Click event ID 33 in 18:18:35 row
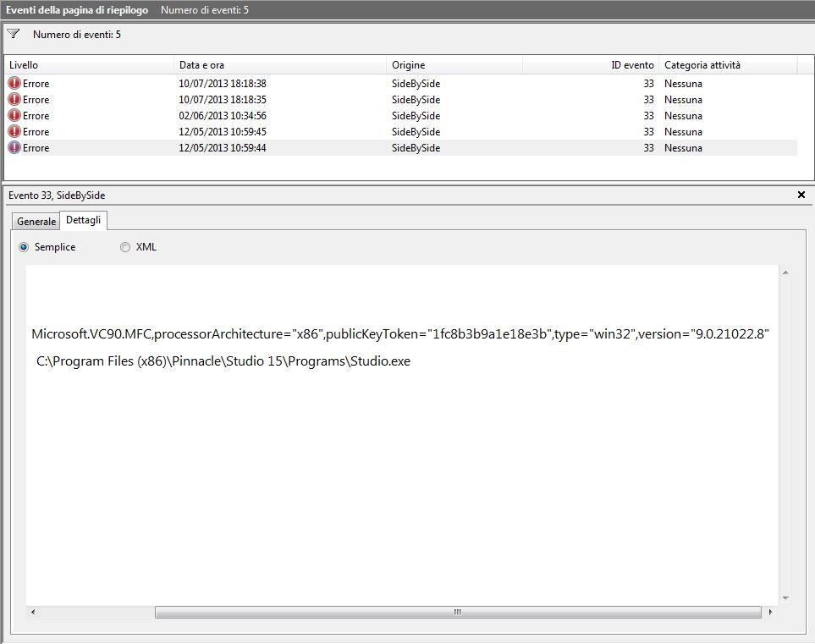Screen dimensions: 815x644 point(648,99)
